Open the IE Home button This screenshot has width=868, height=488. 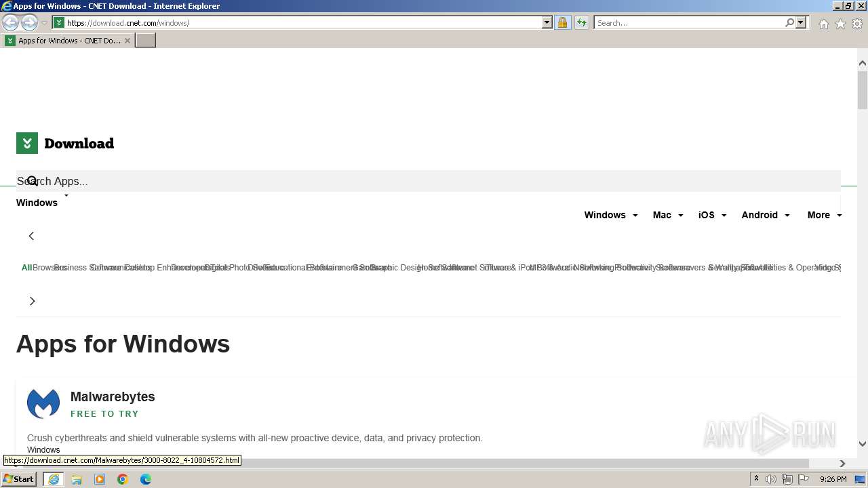pos(823,24)
